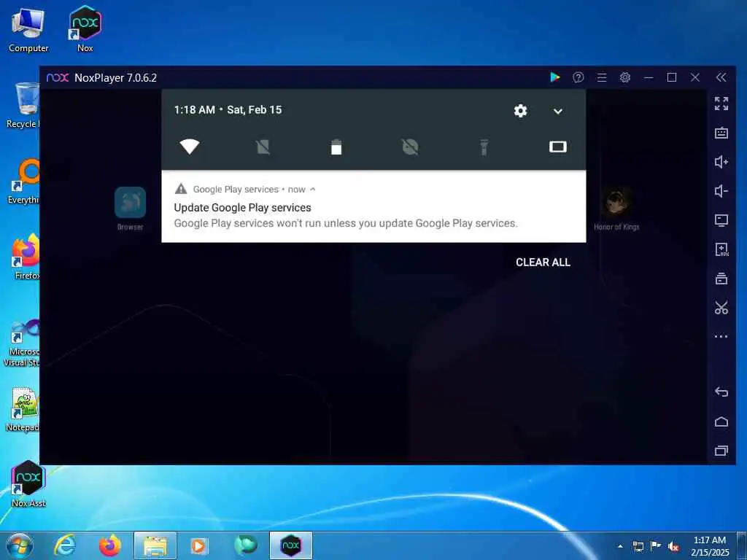Maximize the NoxPlayer window
The width and height of the screenshot is (747, 560).
[672, 77]
